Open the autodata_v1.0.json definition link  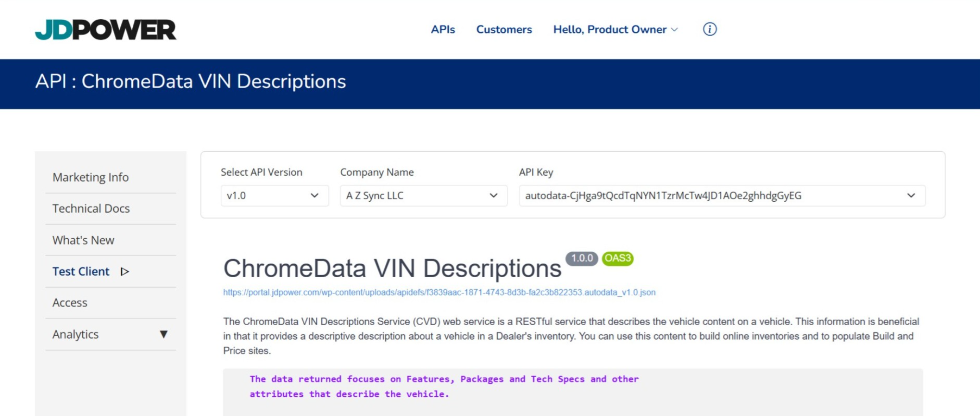pos(439,293)
